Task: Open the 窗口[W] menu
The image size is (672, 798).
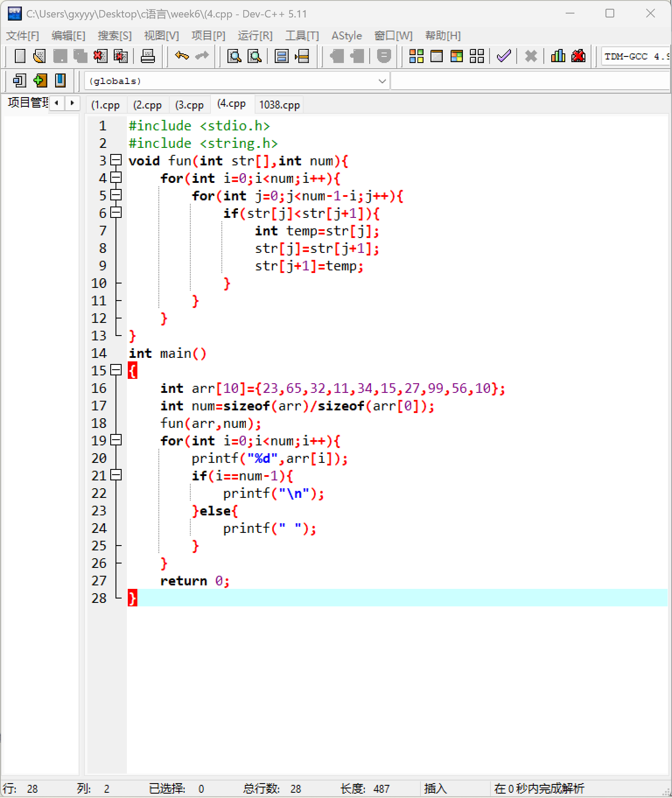Action: tap(393, 35)
